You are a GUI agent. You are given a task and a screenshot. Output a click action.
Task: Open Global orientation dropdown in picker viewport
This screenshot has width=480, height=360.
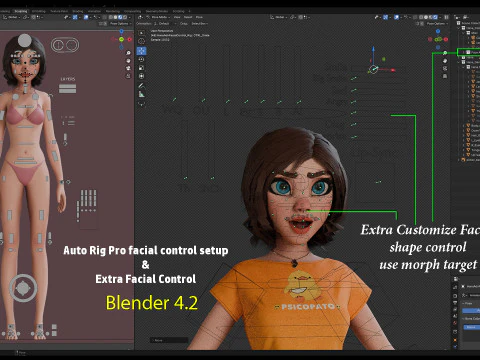pos(11,17)
